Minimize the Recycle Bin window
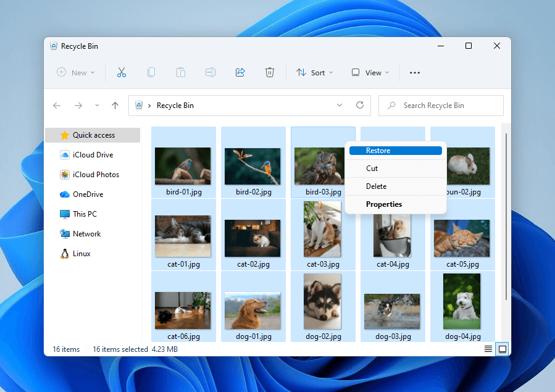The image size is (555, 392). pos(441,46)
